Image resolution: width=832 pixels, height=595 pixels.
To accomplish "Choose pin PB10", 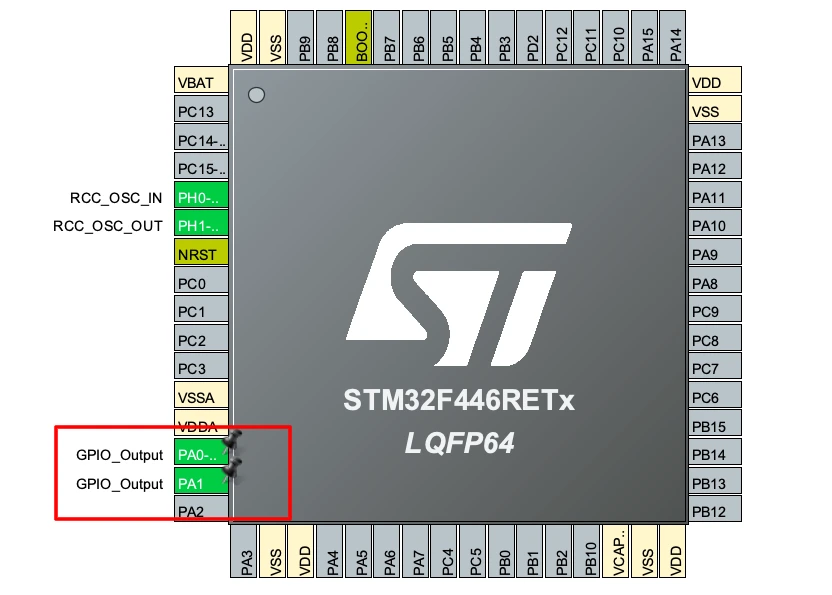I will pyautogui.click(x=588, y=551).
